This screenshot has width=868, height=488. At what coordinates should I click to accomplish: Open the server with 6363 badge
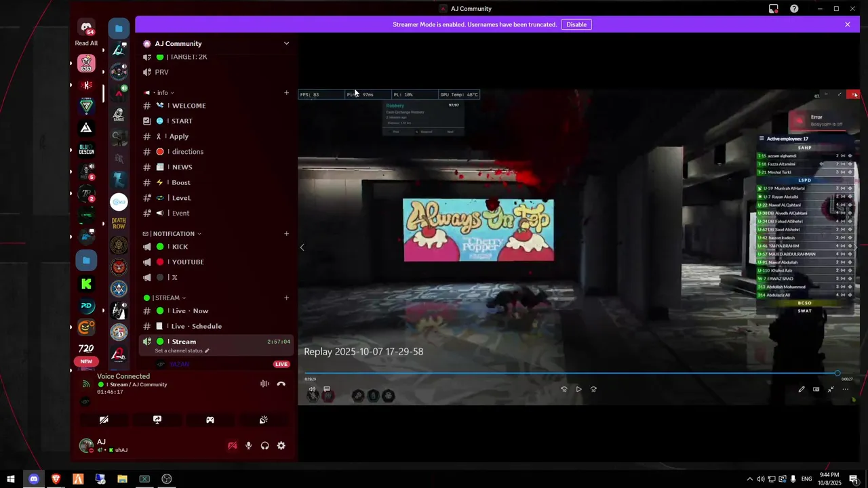86,64
